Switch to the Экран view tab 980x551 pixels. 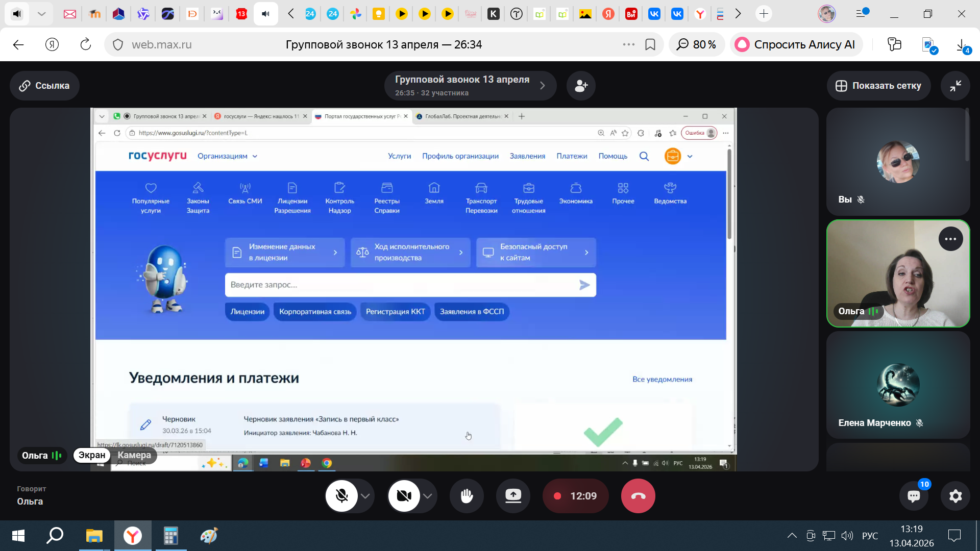pyautogui.click(x=92, y=455)
